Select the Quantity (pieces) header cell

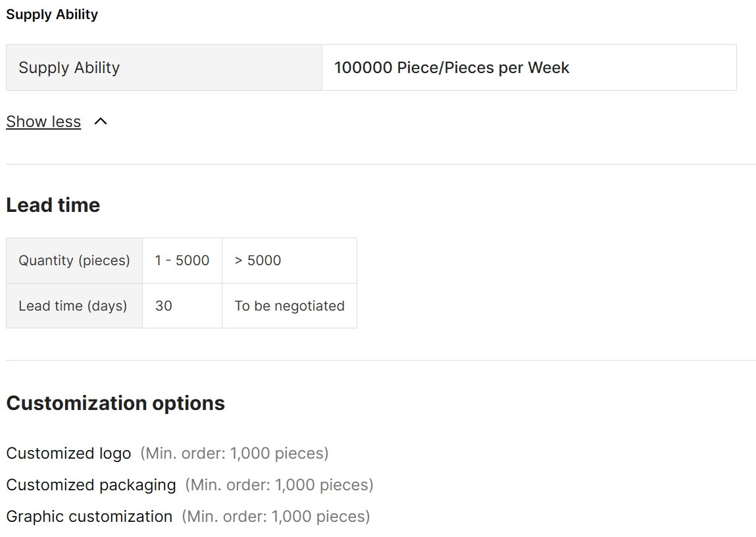[74, 261]
